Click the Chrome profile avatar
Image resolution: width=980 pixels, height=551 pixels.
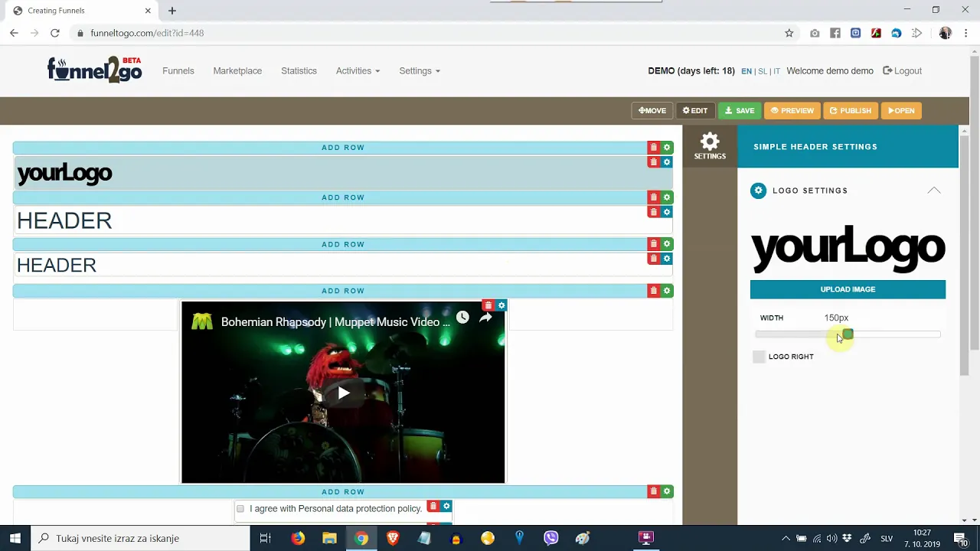point(946,33)
